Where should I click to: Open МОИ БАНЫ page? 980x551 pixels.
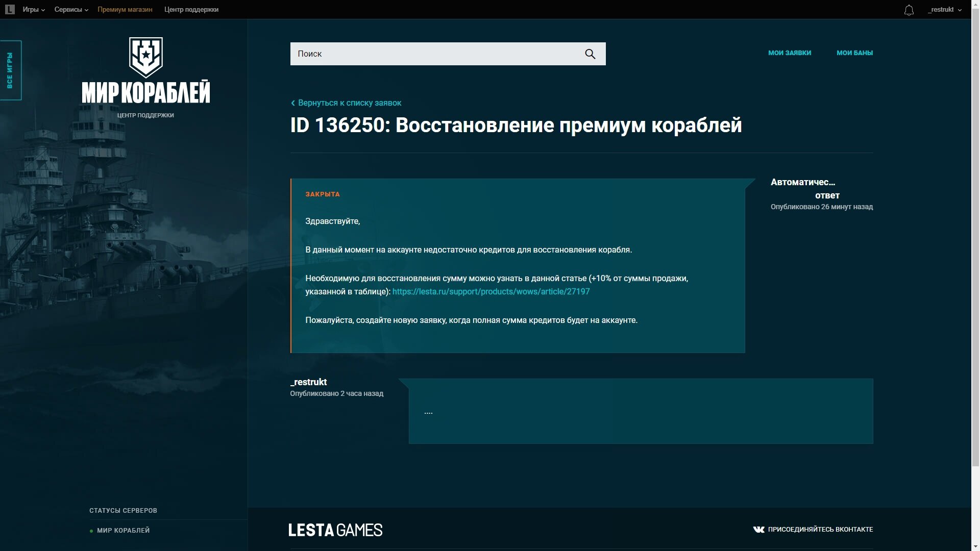[854, 53]
